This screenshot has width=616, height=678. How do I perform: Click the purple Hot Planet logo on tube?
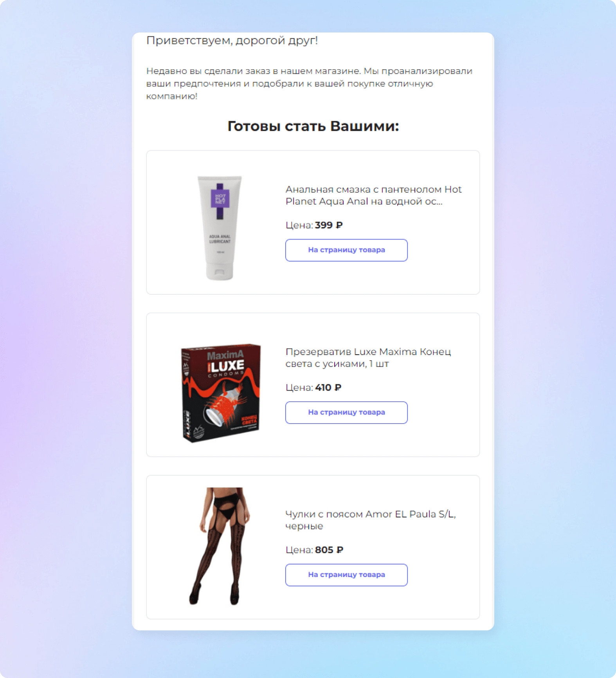(x=220, y=199)
